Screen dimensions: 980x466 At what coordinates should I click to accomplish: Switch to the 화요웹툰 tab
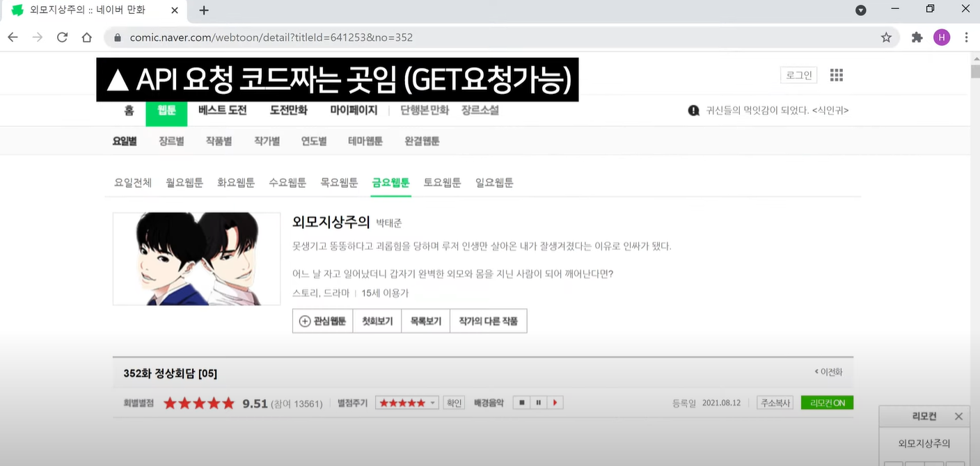[236, 183]
